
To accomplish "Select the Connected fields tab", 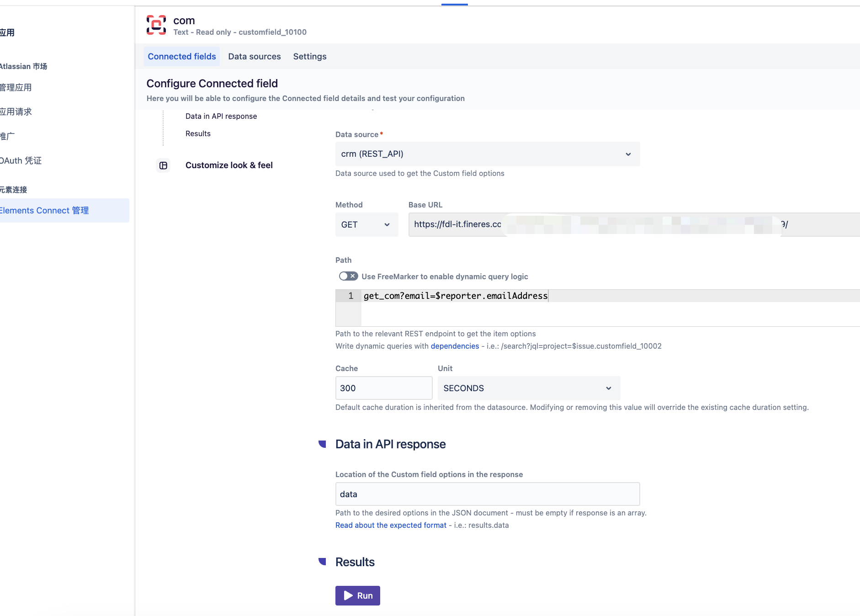I will 181,56.
